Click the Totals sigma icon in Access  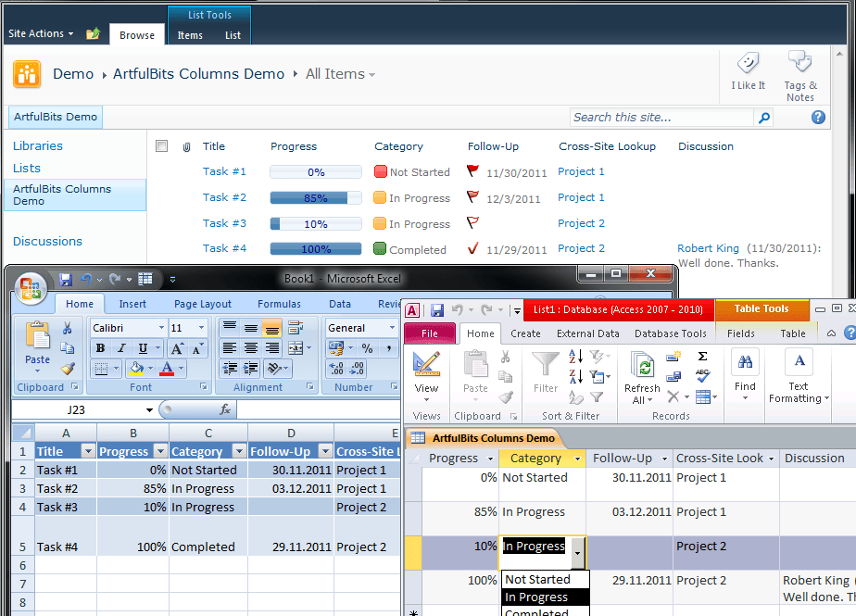click(702, 357)
